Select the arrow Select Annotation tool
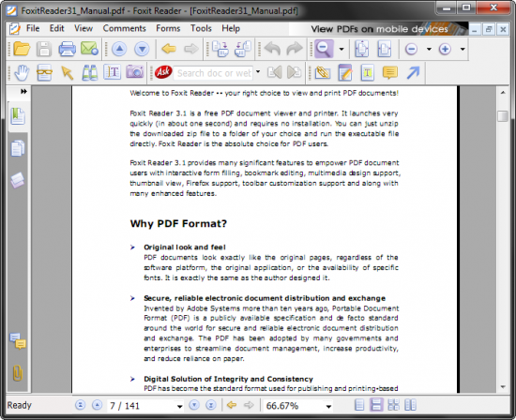 click(x=68, y=73)
